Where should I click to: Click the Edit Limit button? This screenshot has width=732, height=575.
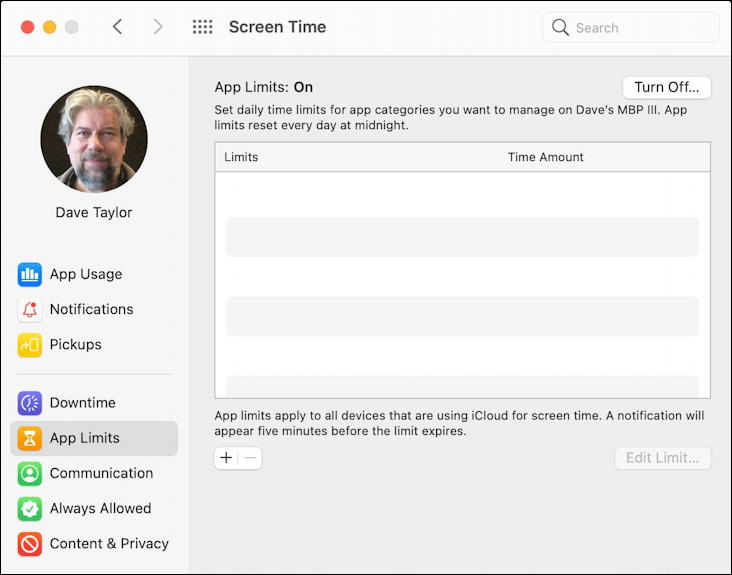[663, 458]
